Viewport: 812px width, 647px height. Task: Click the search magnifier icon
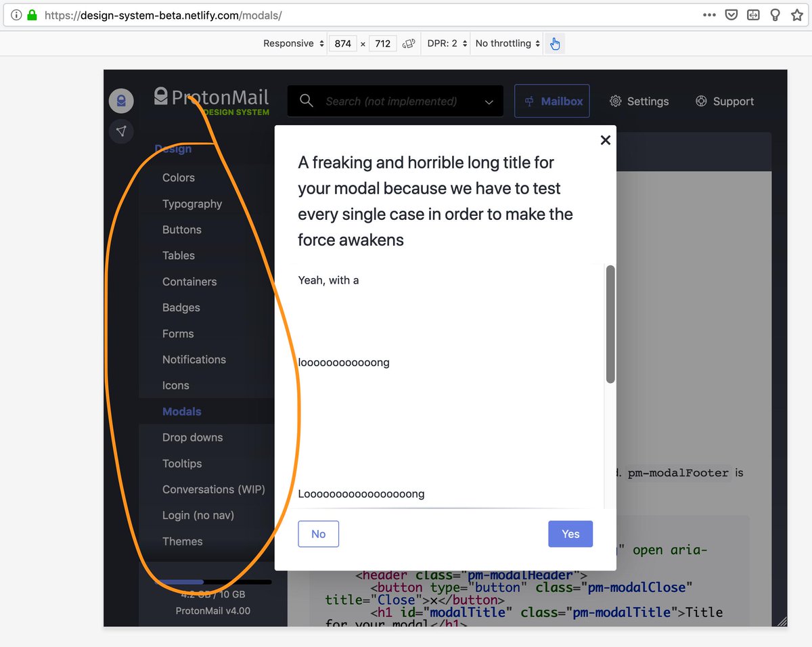(306, 101)
